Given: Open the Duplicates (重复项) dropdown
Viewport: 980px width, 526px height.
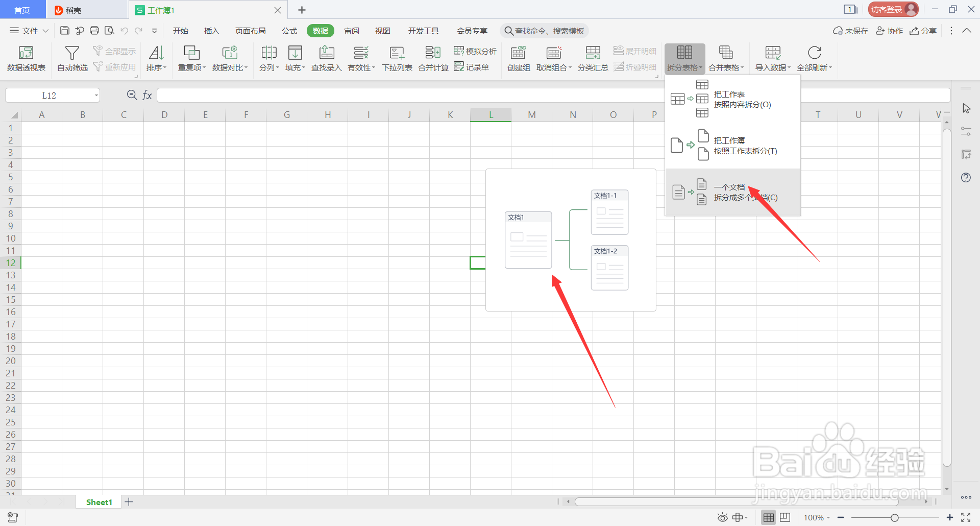Looking at the screenshot, I should tap(191, 58).
